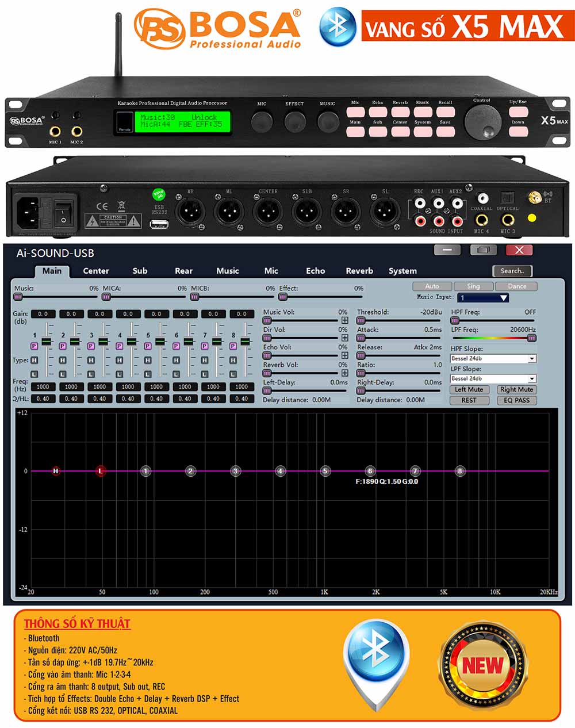Choose the L type icon under band 5
The image size is (575, 728).
(148, 374)
